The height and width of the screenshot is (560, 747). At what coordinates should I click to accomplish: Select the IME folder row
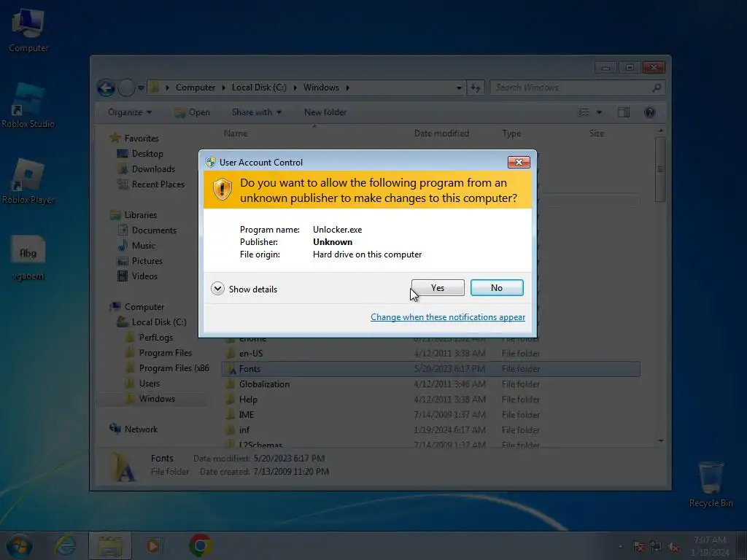click(x=430, y=414)
